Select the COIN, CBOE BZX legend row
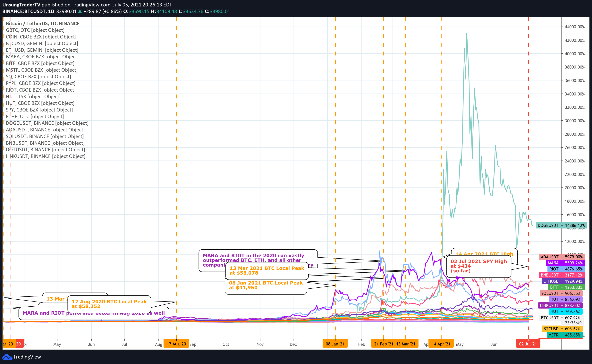 41,37
